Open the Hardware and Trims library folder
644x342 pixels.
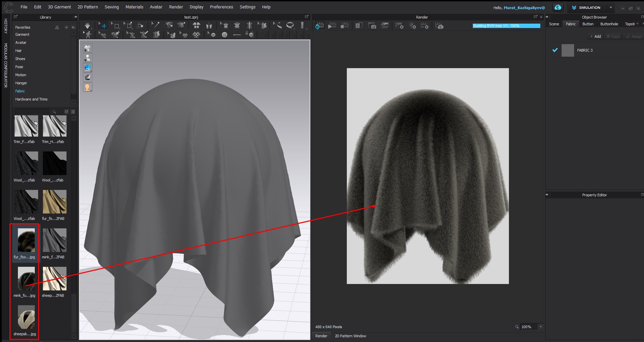point(31,99)
